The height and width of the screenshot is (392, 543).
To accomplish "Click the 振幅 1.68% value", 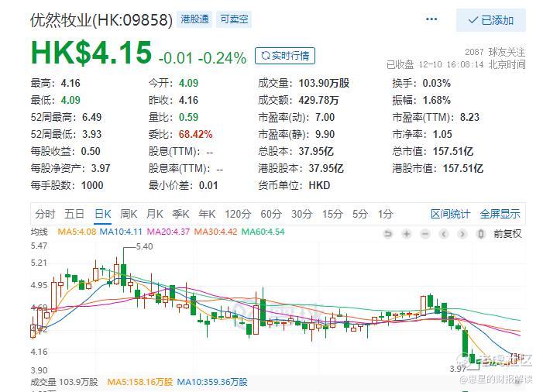I will point(436,101).
